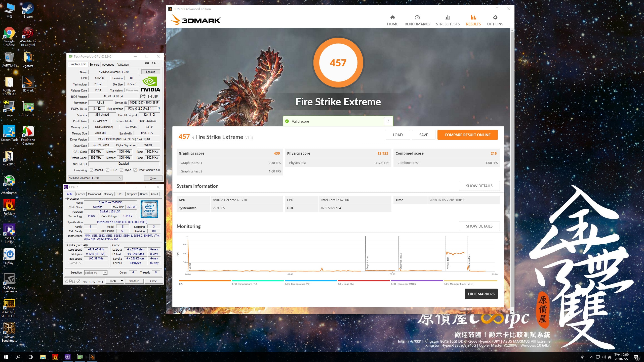The height and width of the screenshot is (362, 644).
Task: Show hidden system tray icons
Action: (591, 357)
